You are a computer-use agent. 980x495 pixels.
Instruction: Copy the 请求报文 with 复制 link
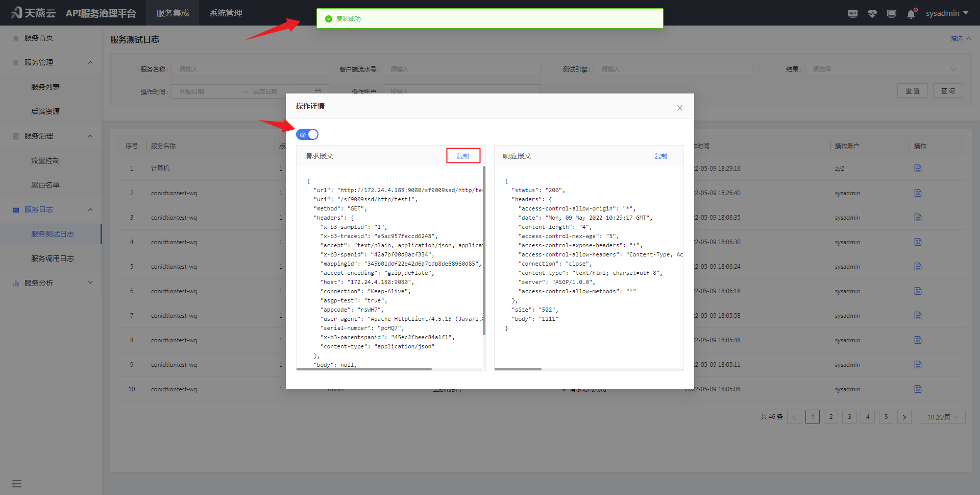click(x=463, y=155)
